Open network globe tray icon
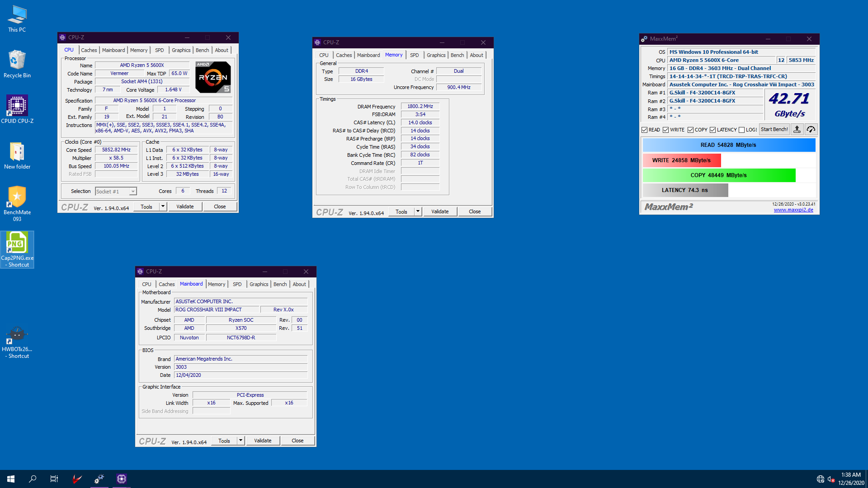868x488 pixels. click(820, 479)
